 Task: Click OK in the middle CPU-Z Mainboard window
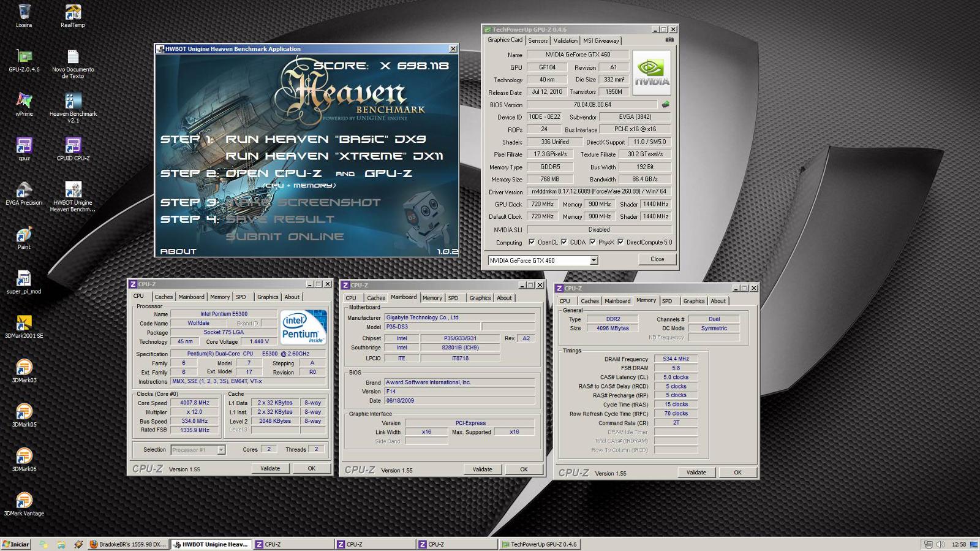point(524,469)
